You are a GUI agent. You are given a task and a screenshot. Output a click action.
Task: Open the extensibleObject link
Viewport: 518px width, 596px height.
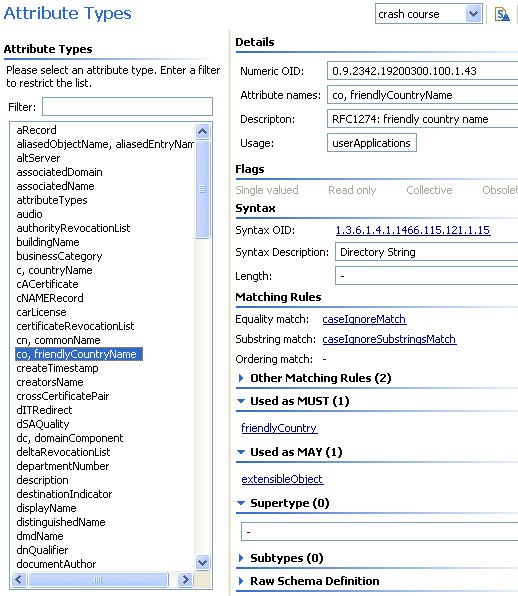282,479
